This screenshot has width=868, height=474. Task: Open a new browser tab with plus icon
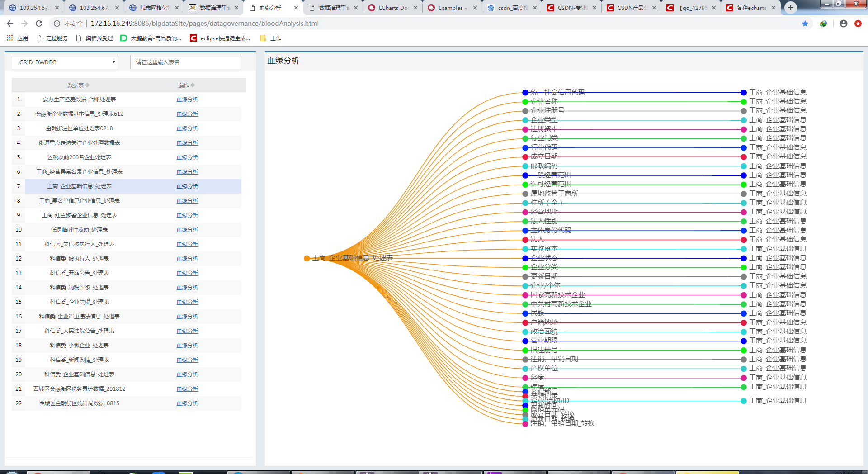(x=791, y=8)
